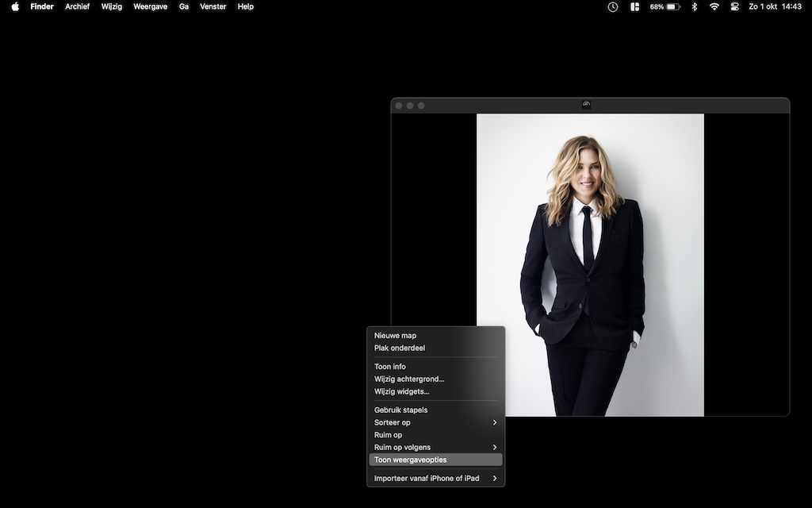Check the battery status icon
812x508 pixels.
pyautogui.click(x=673, y=6)
